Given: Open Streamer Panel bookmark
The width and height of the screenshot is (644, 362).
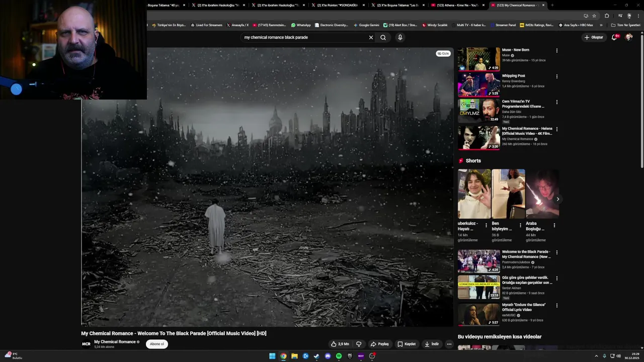Looking at the screenshot, I should click(503, 25).
